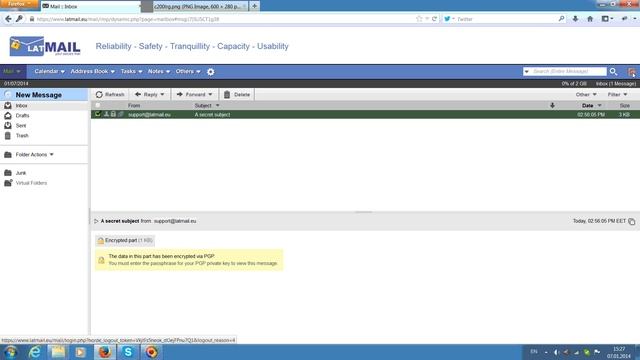The image size is (640, 360).
Task: Open the Other dropdown
Action: [586, 94]
